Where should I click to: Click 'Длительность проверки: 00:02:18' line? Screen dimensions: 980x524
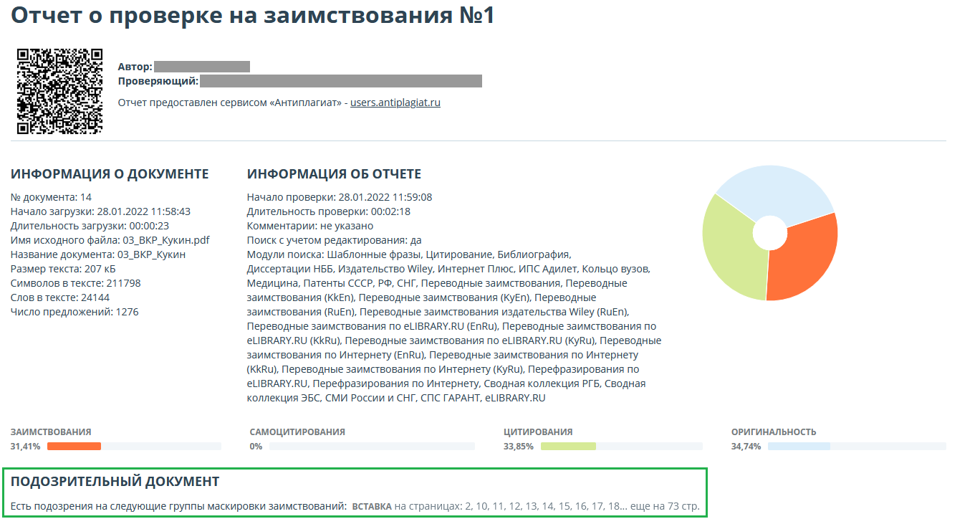[x=328, y=211]
